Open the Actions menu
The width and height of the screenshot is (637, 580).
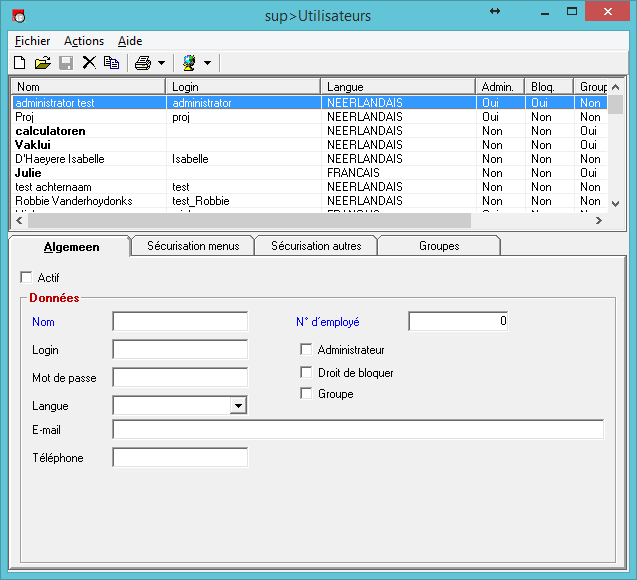(84, 41)
